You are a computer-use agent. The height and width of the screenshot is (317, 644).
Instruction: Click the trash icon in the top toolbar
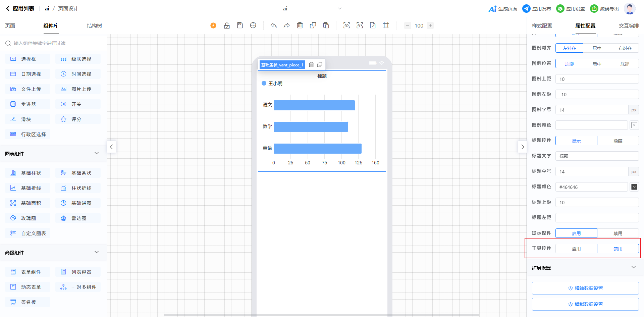click(x=300, y=25)
